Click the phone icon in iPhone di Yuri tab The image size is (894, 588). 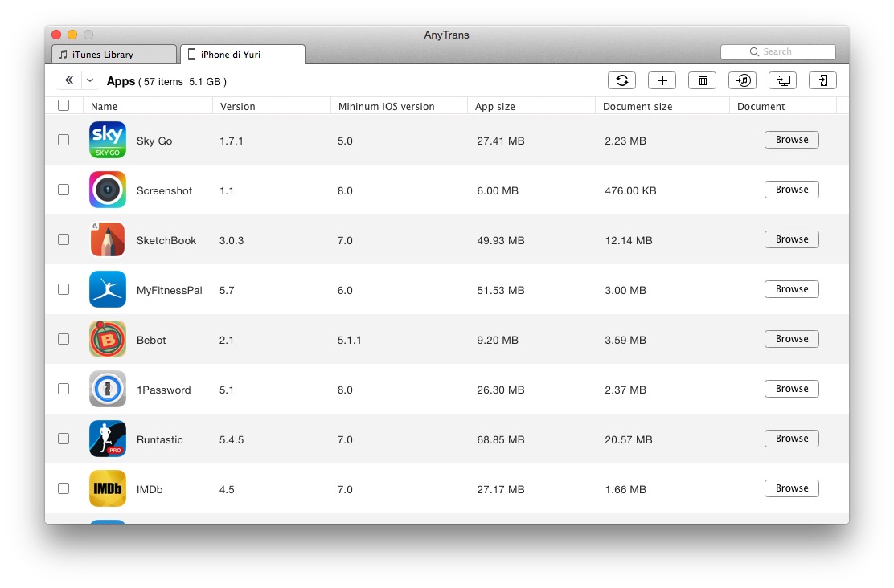point(191,54)
